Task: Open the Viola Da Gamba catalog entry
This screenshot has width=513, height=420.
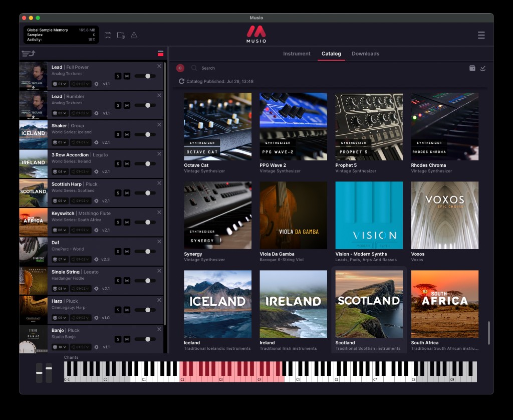Action: tap(293, 222)
